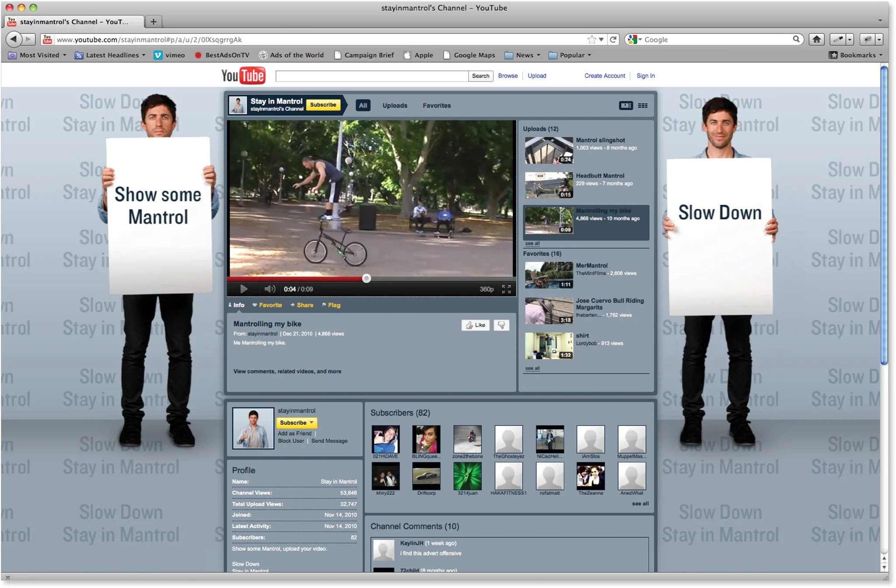
Task: Click Share under the video
Action: 302,305
